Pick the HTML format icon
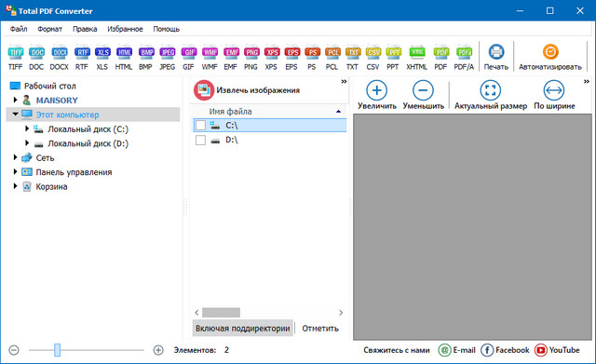This screenshot has width=596, height=364. point(124,52)
